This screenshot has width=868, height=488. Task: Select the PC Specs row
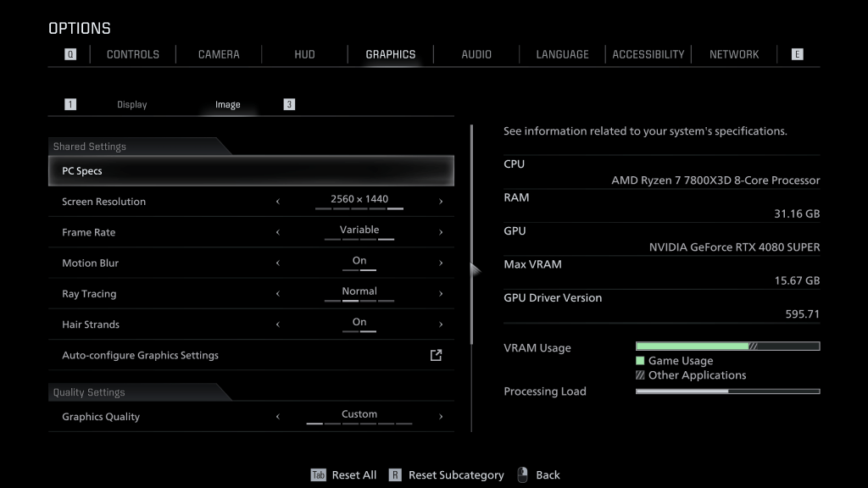click(251, 171)
